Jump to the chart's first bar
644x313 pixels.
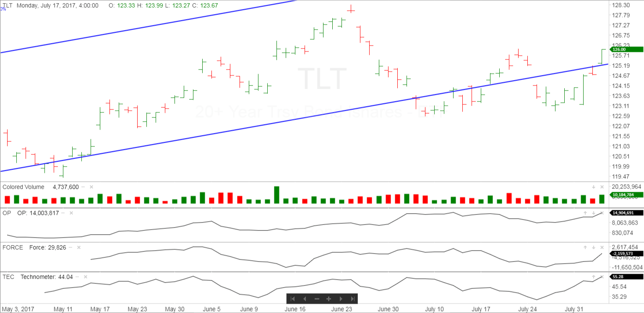tap(293, 299)
